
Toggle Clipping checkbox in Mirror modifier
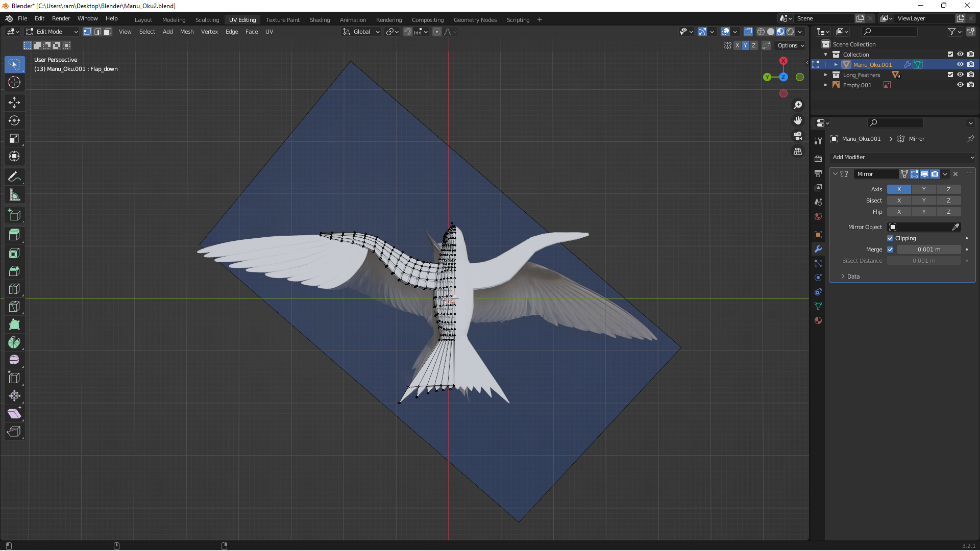click(x=890, y=238)
